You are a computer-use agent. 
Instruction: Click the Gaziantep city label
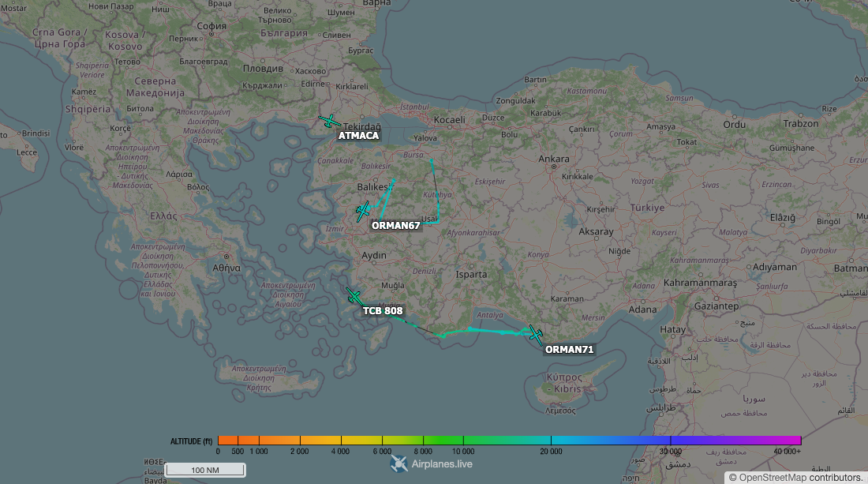[x=716, y=306]
